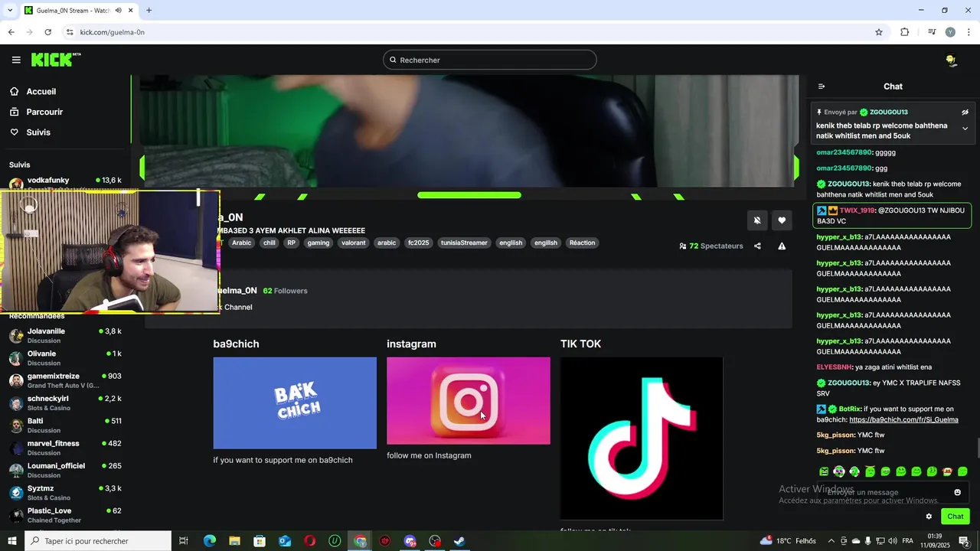Show hidden system tray icons
The image size is (980, 551).
pyautogui.click(x=831, y=541)
